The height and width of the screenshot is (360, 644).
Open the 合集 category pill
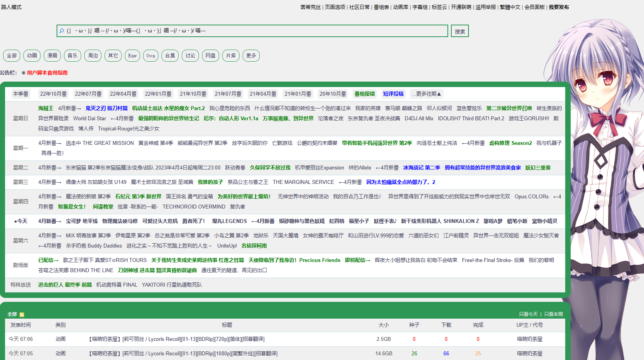point(170,56)
